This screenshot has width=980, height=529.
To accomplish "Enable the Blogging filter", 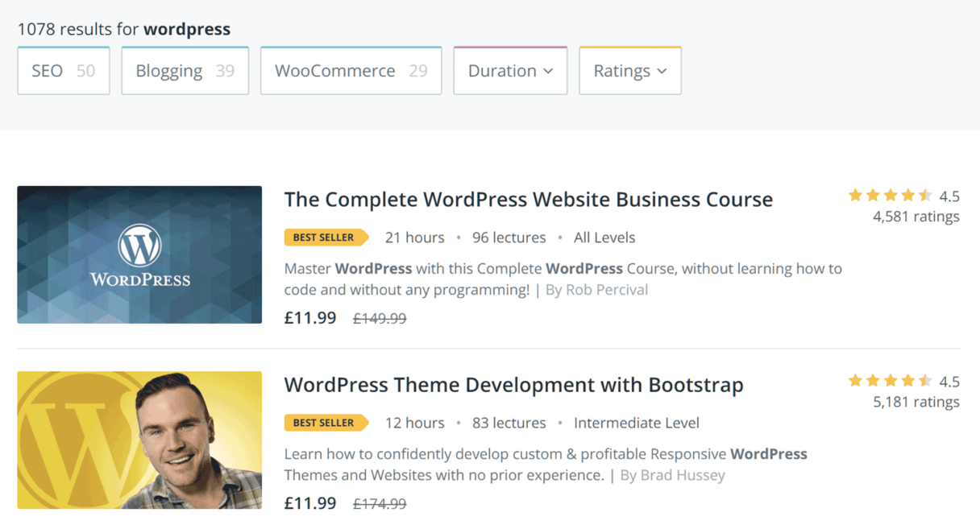I will tap(185, 70).
